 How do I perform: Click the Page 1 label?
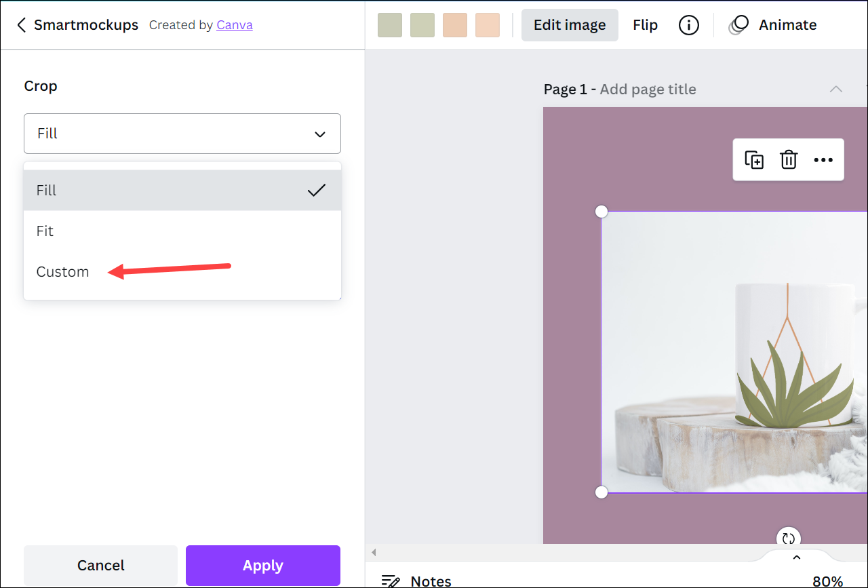pos(566,90)
